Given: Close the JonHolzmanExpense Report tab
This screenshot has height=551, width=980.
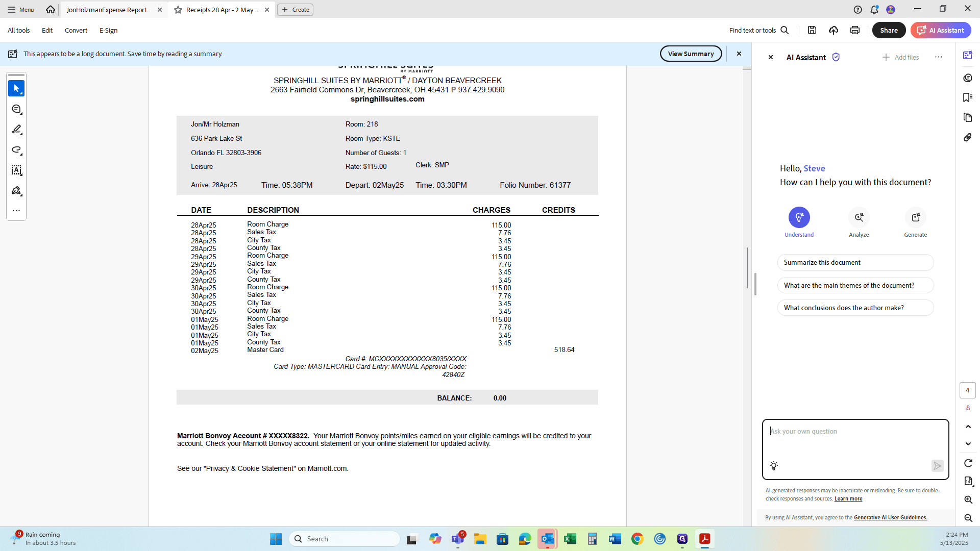Looking at the screenshot, I should coord(160,10).
